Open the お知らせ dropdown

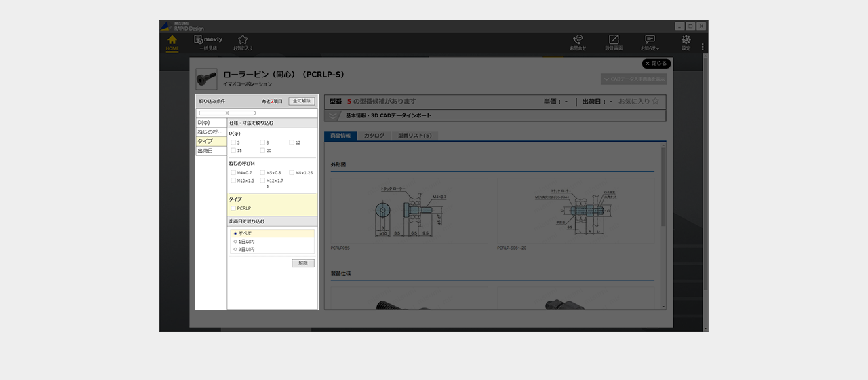pyautogui.click(x=650, y=42)
